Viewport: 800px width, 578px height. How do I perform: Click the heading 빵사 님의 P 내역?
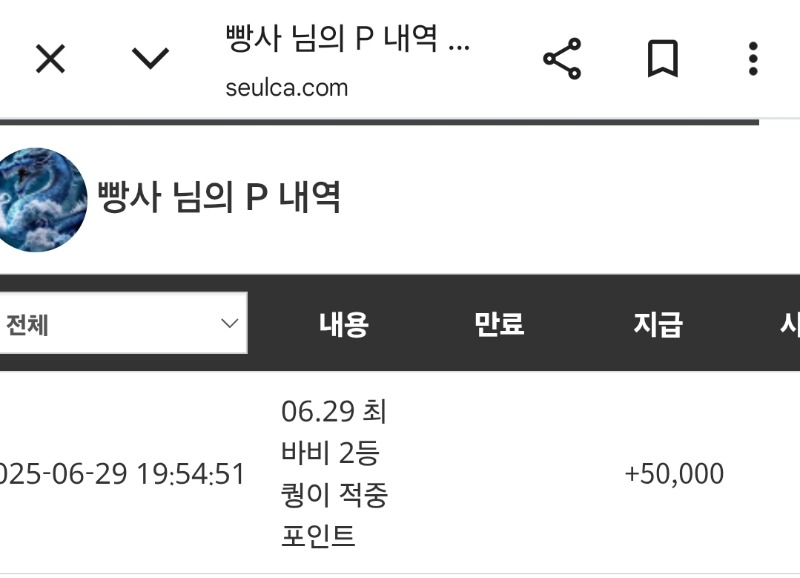219,197
